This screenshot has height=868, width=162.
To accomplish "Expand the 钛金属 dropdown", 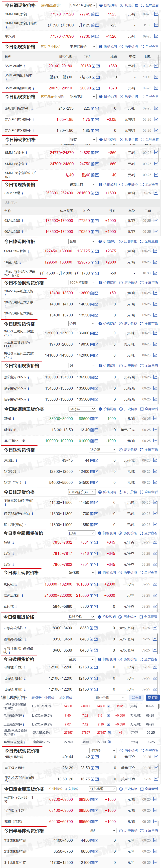I will coord(102,450).
